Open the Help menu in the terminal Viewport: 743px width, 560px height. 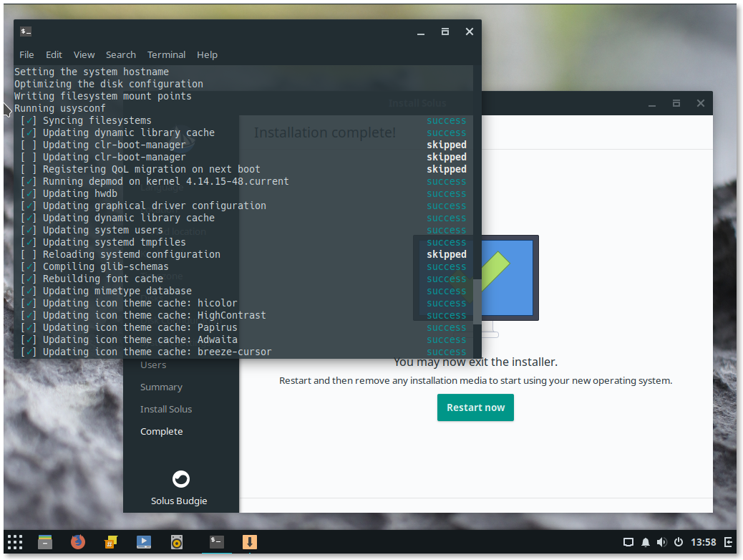coord(207,54)
